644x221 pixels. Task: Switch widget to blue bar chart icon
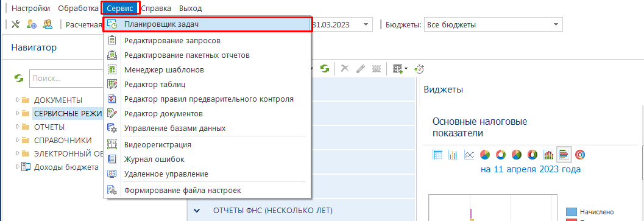tap(453, 155)
